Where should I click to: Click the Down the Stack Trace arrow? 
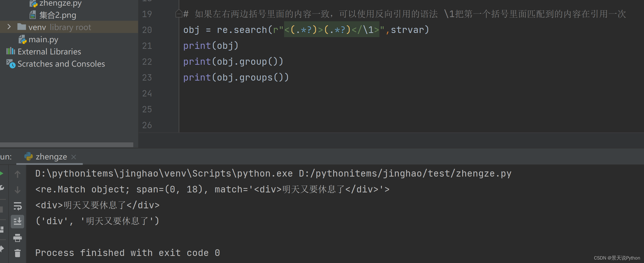18,190
